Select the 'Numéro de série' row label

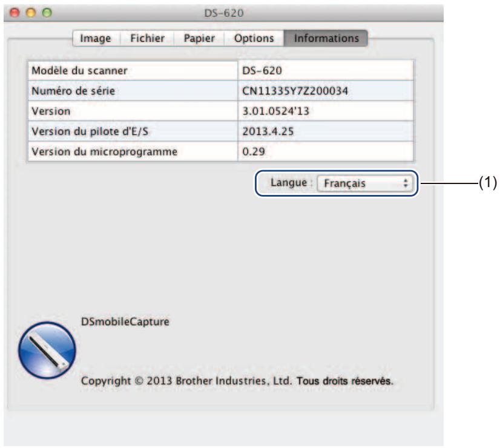point(73,91)
